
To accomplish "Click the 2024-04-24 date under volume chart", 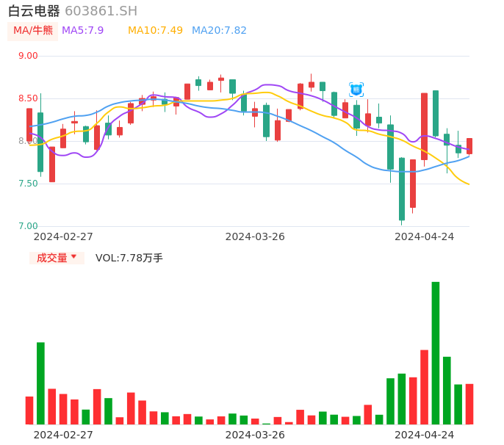I will (425, 435).
